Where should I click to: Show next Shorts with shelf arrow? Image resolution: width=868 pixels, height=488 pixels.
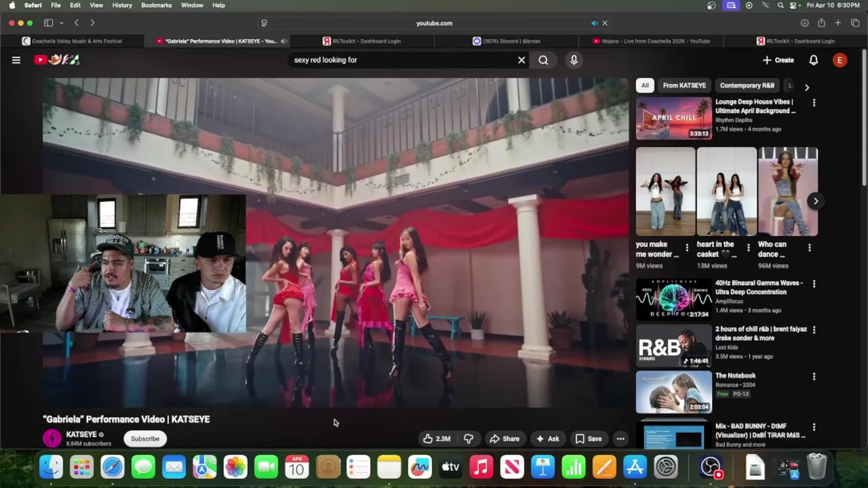[816, 201]
